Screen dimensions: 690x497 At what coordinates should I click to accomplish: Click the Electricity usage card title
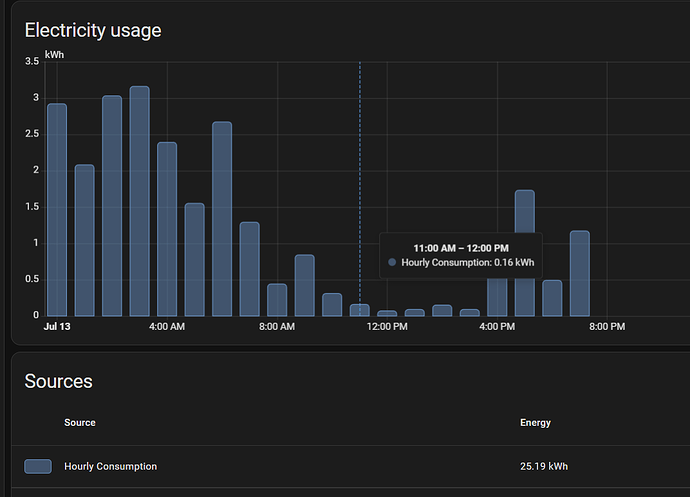point(93,30)
